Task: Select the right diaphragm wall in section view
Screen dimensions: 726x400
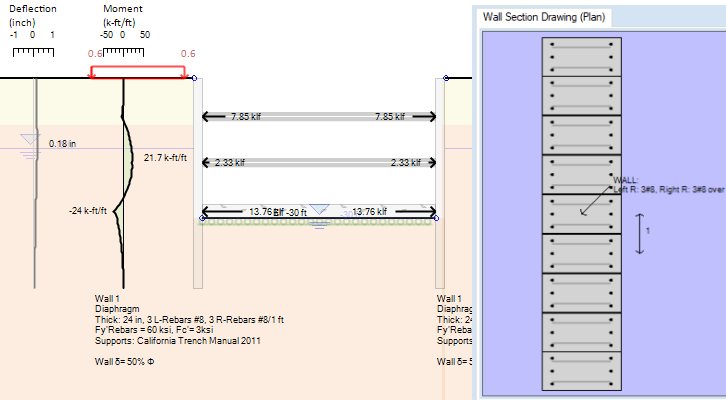Action: 440,183
